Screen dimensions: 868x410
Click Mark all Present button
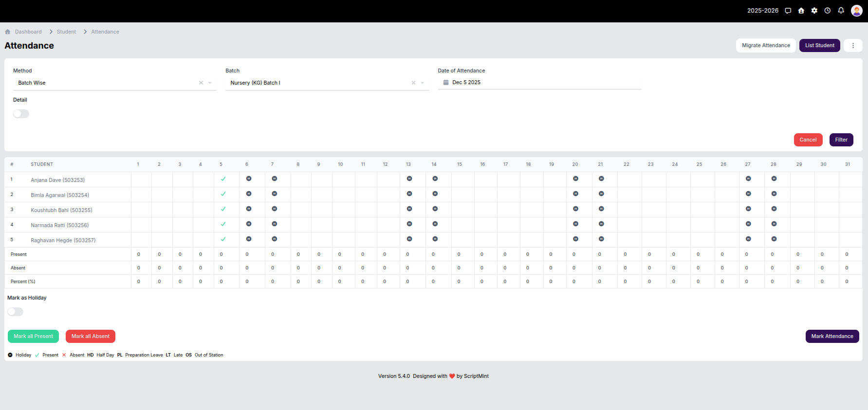pyautogui.click(x=33, y=336)
